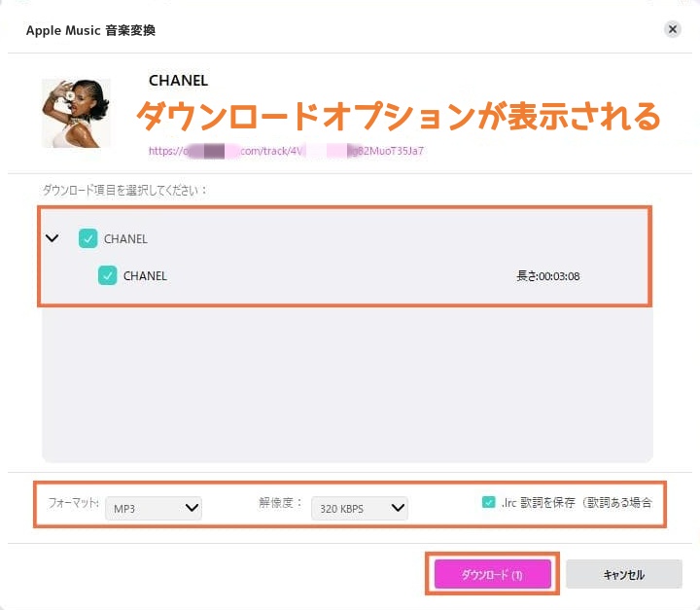The width and height of the screenshot is (700, 610).
Task: Click the キャンセル button
Action: point(623,574)
